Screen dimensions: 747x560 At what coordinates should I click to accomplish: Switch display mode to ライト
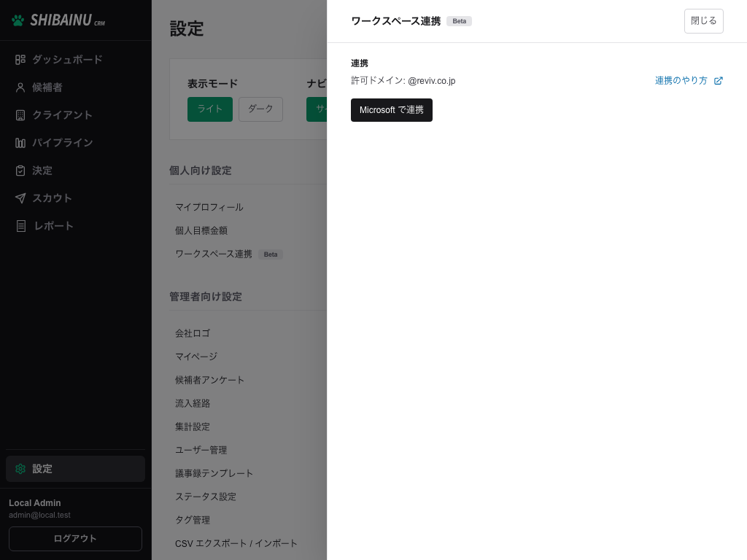coord(210,109)
